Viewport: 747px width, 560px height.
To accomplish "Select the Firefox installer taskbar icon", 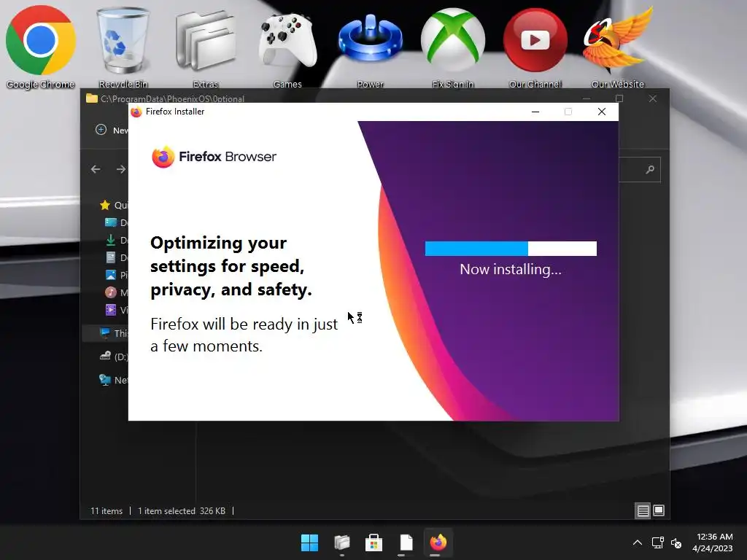I will (x=438, y=542).
